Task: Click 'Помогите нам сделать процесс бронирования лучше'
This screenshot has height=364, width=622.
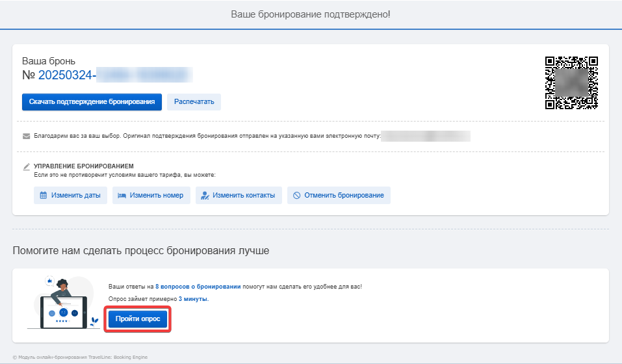Action: tap(141, 251)
